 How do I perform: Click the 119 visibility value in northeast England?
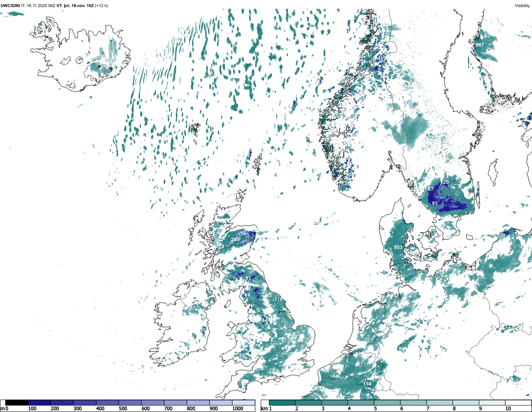278,299
